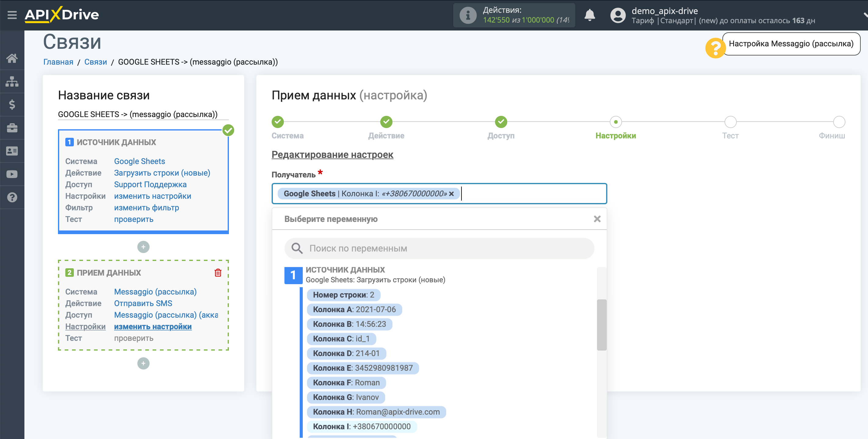The width and height of the screenshot is (868, 439).
Task: Go to Home via sidebar house icon
Action: point(12,58)
